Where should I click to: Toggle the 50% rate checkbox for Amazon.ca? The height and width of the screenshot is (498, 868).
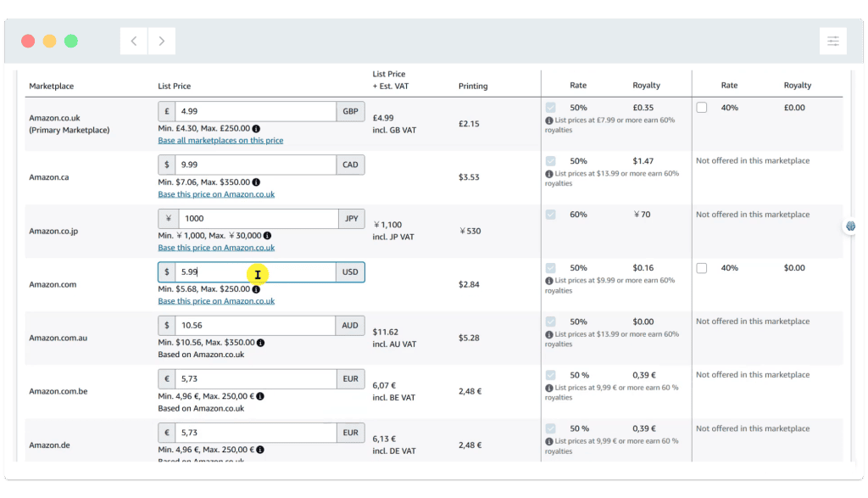[550, 161]
